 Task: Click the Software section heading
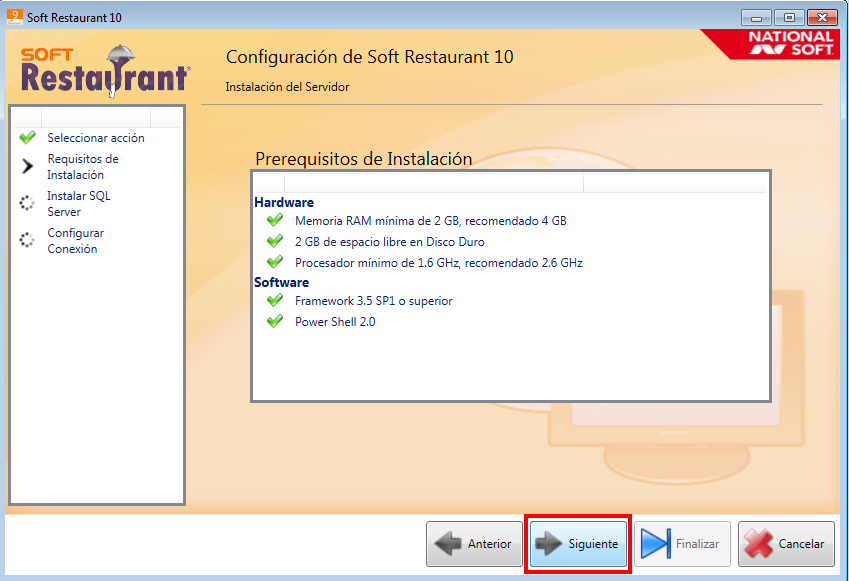click(x=282, y=282)
